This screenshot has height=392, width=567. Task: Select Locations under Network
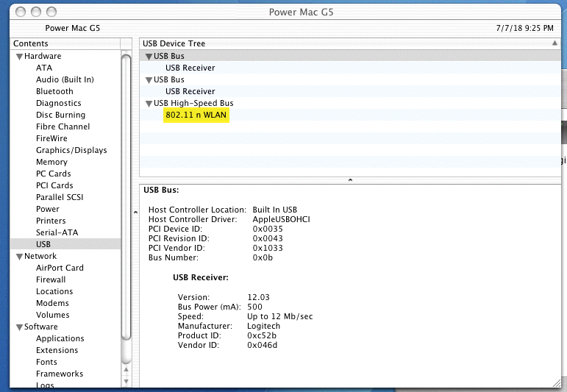click(x=54, y=291)
